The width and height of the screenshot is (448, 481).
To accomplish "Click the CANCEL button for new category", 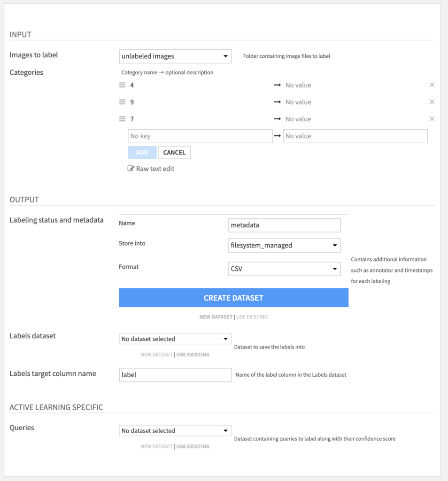I will pyautogui.click(x=174, y=153).
